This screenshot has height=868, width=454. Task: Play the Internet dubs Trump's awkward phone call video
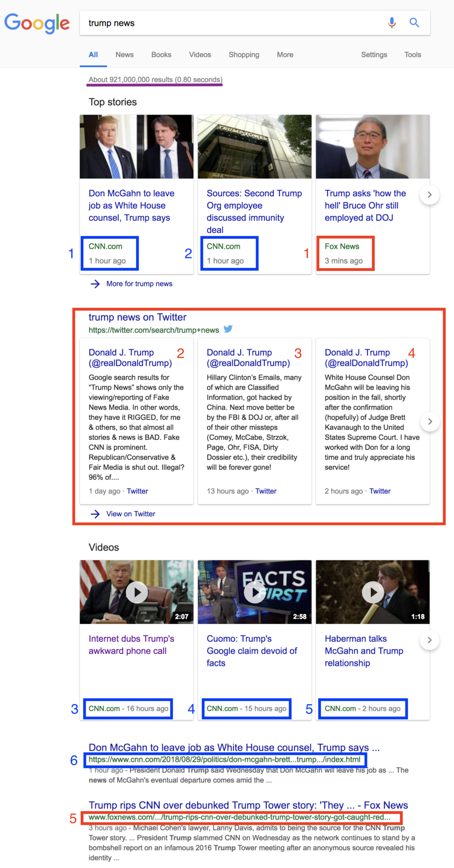click(x=137, y=592)
